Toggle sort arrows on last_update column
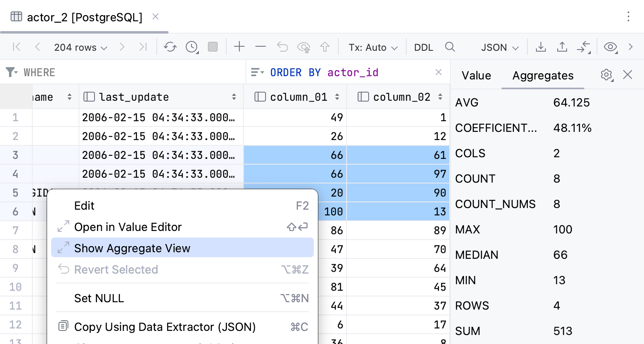 (234, 97)
